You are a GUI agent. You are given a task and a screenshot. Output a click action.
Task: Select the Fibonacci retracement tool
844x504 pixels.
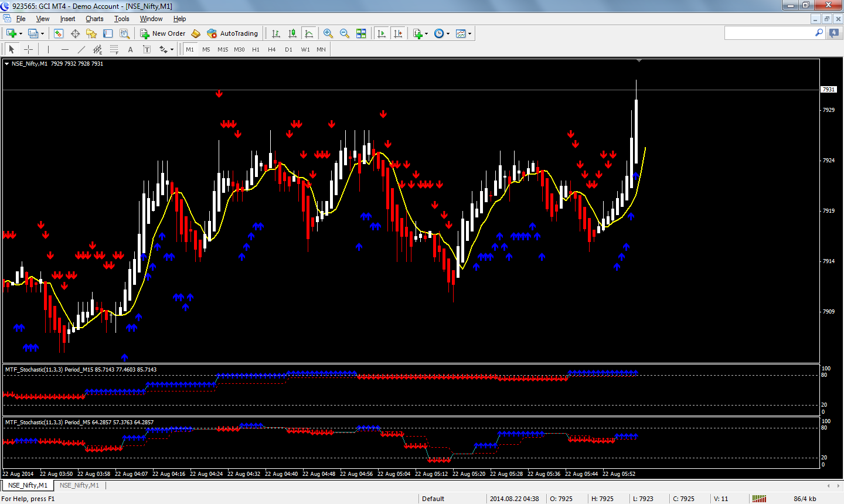(114, 49)
